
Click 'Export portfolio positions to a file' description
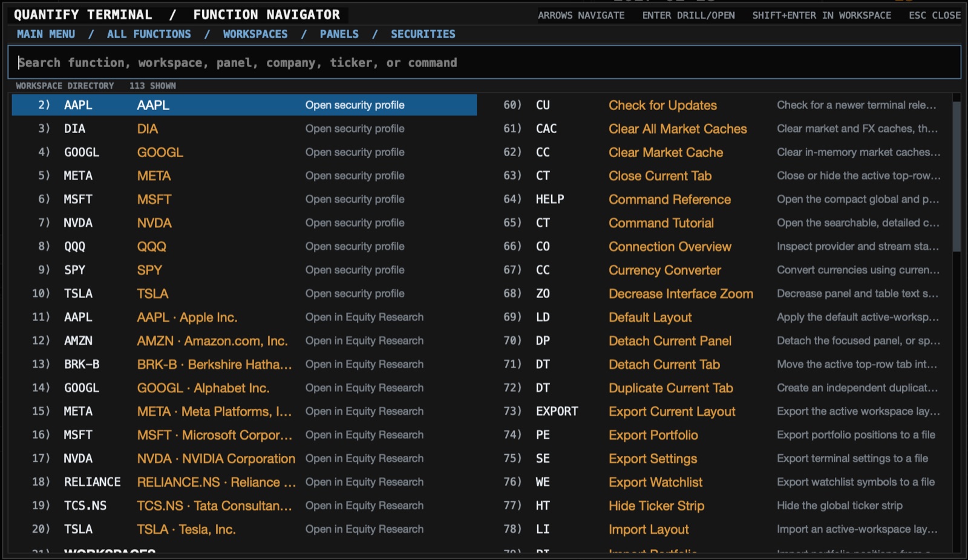pyautogui.click(x=856, y=435)
